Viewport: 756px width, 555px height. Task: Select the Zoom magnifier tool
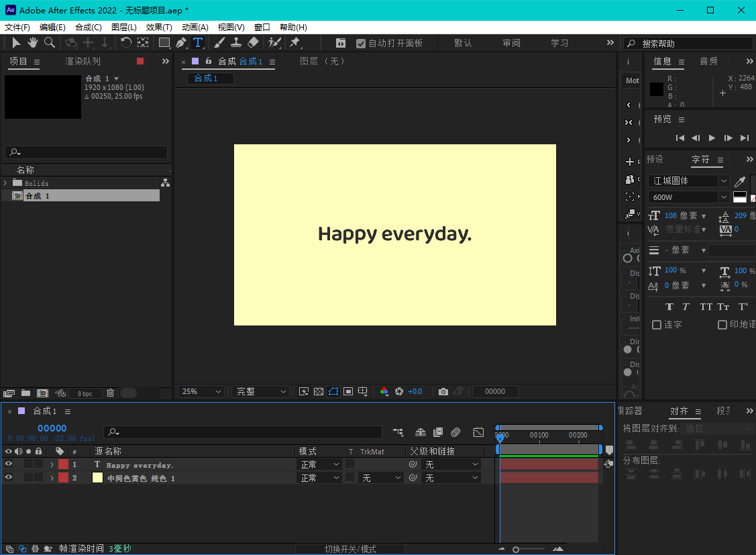point(50,43)
